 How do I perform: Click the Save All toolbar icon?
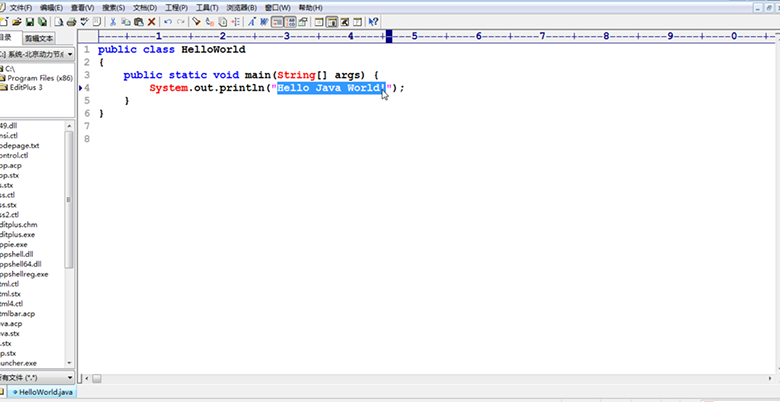(42, 22)
